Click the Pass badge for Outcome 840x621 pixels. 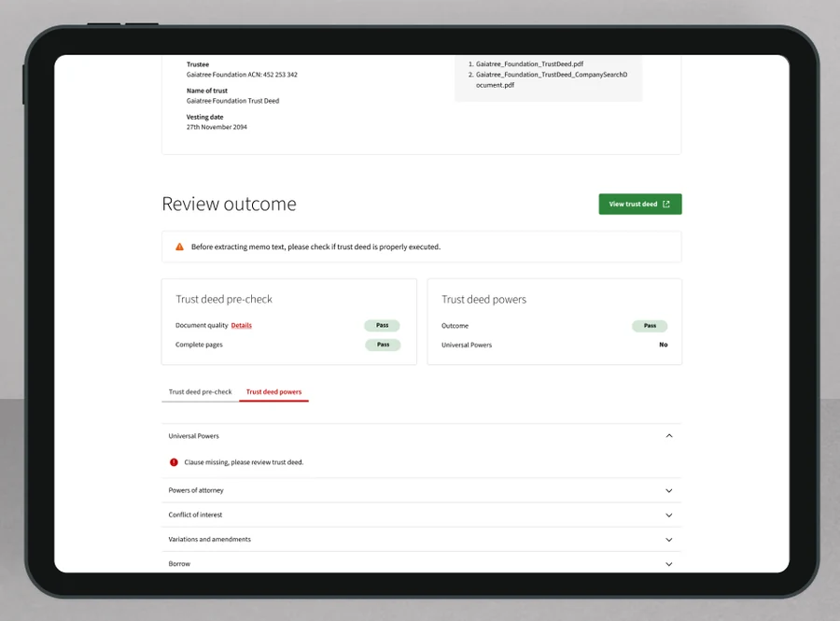click(650, 326)
